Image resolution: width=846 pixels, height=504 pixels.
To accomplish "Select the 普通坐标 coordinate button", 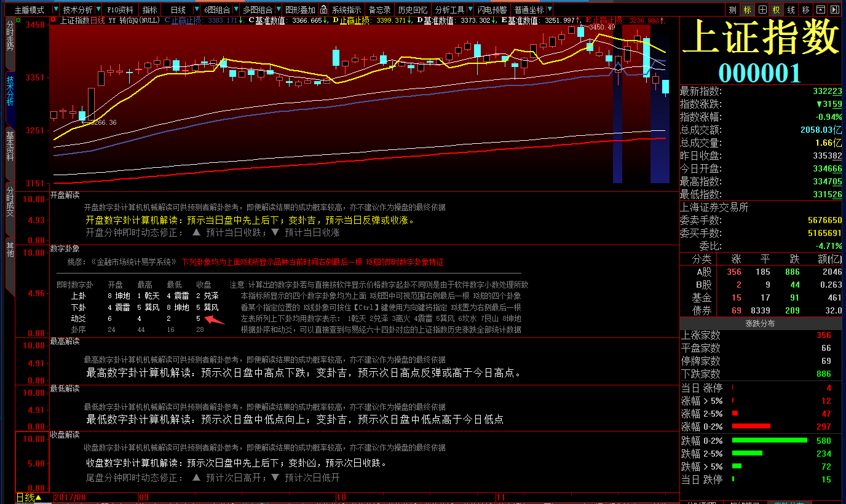I will pos(529,10).
